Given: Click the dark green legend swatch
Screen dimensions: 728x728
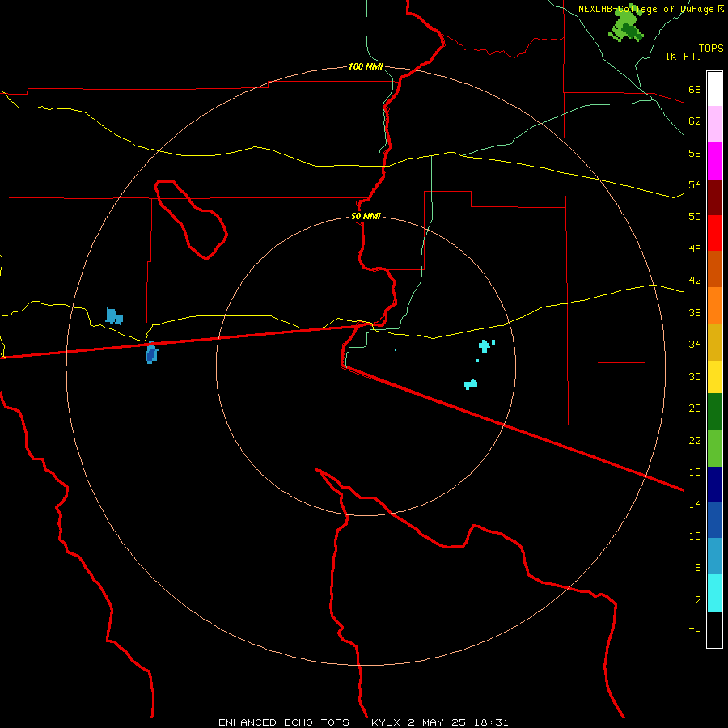Looking at the screenshot, I should 714,413.
